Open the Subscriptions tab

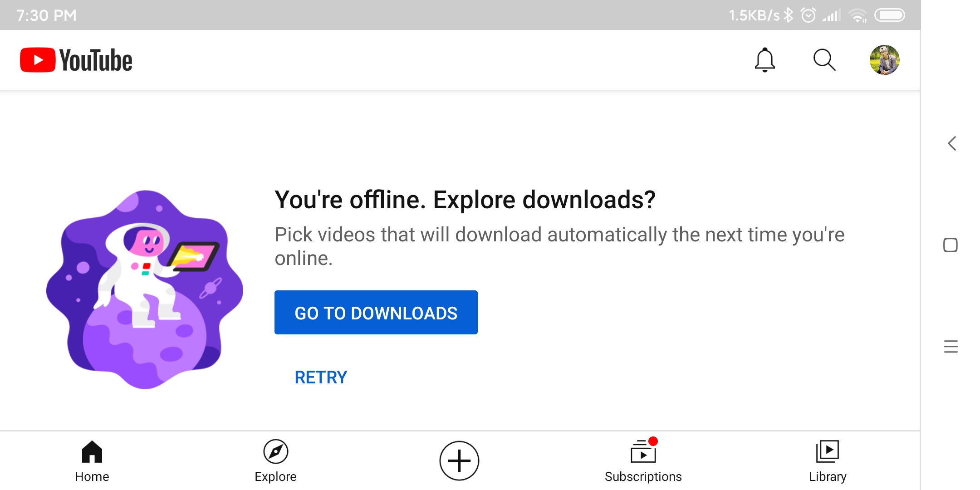point(643,461)
